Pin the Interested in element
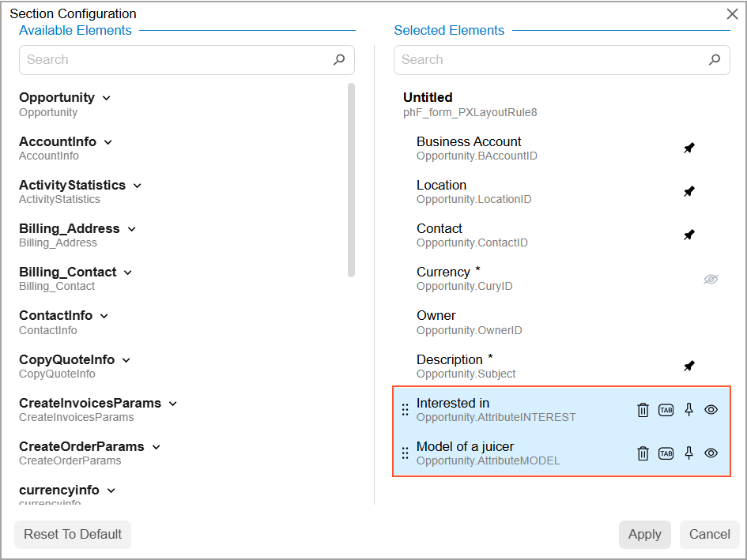747x560 pixels. click(x=689, y=409)
